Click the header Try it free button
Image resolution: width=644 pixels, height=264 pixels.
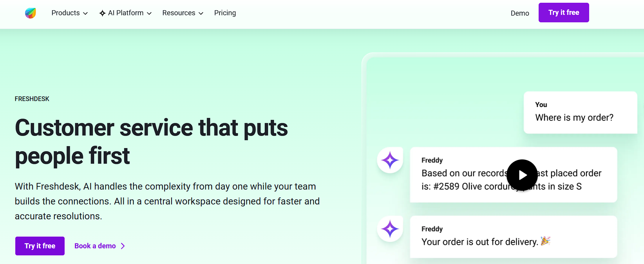point(564,13)
